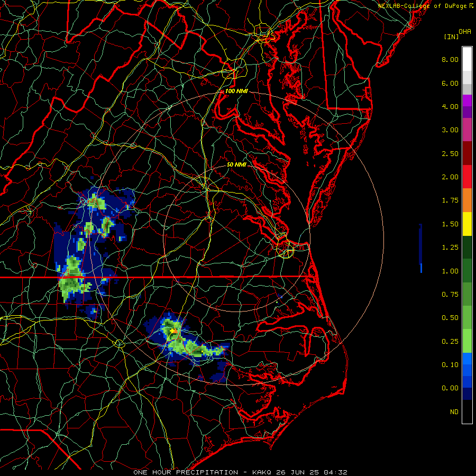
Task: Click the "[IN]" units label
Action: (452, 36)
